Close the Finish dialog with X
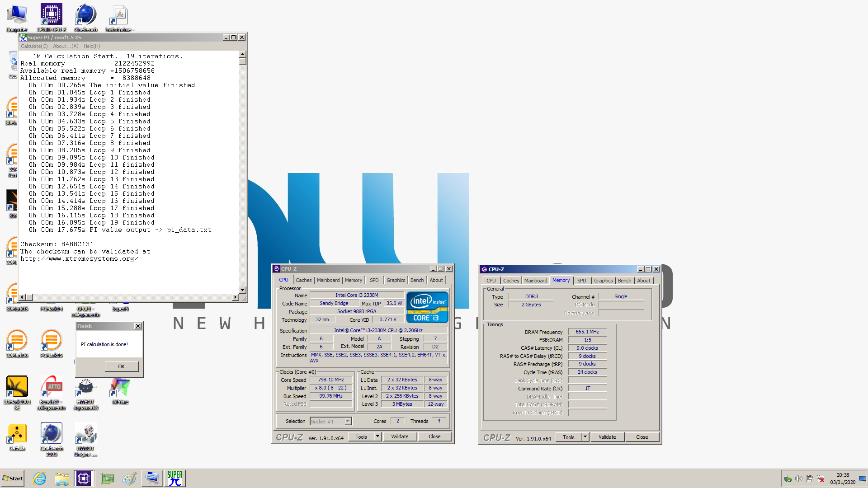868x488 pixels. (x=138, y=326)
